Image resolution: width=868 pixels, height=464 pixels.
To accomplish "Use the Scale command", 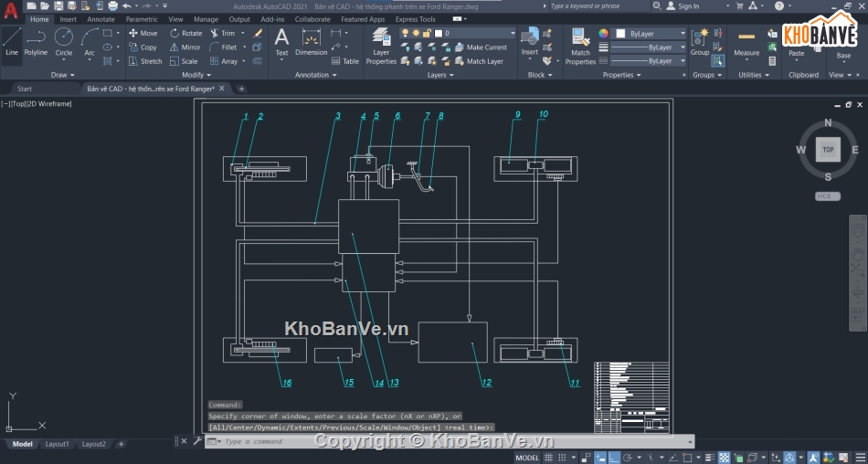I will pyautogui.click(x=184, y=61).
